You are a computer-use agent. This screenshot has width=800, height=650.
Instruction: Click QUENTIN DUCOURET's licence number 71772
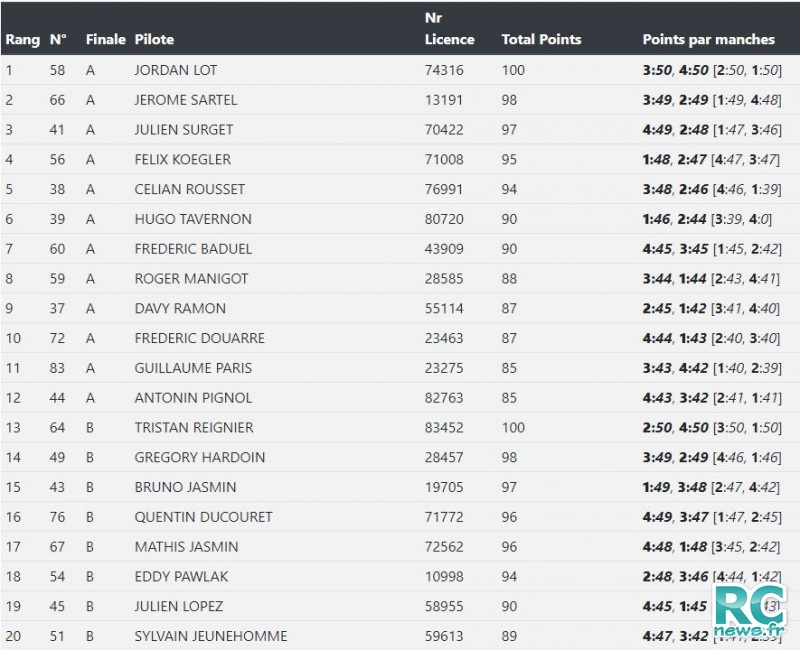pyautogui.click(x=444, y=517)
